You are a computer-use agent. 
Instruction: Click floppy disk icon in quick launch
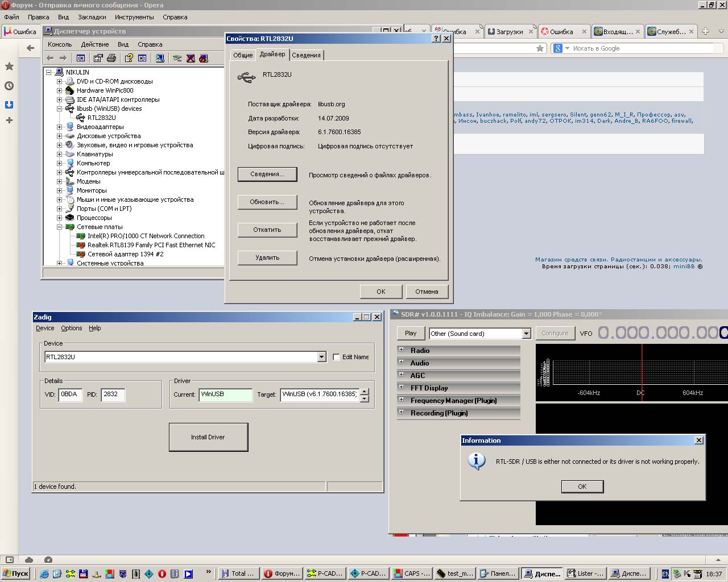tap(84, 574)
